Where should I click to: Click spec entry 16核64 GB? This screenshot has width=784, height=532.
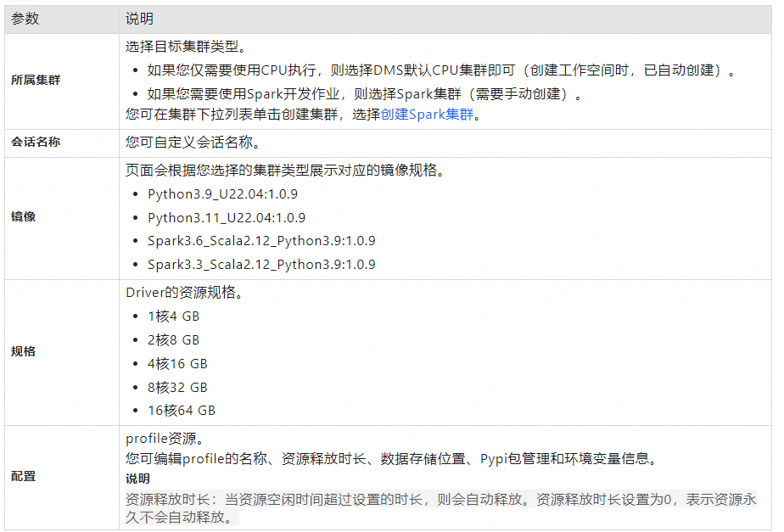point(182,411)
